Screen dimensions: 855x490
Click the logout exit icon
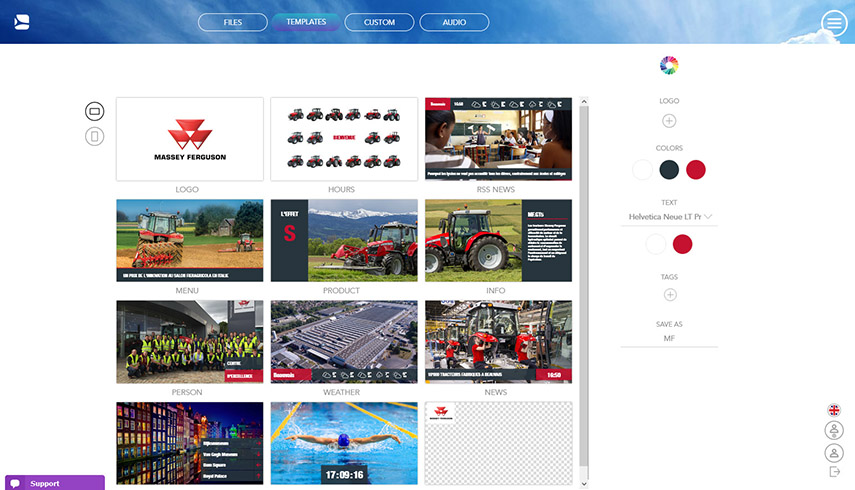pyautogui.click(x=834, y=471)
